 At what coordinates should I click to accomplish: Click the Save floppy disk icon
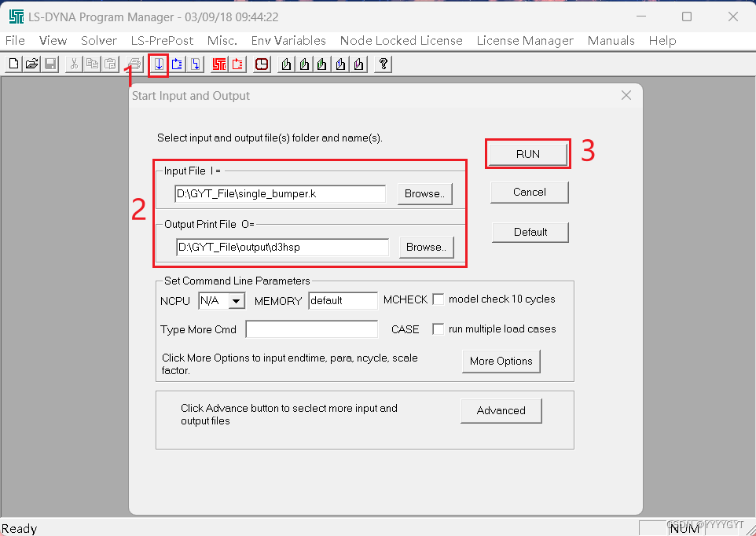pos(50,64)
